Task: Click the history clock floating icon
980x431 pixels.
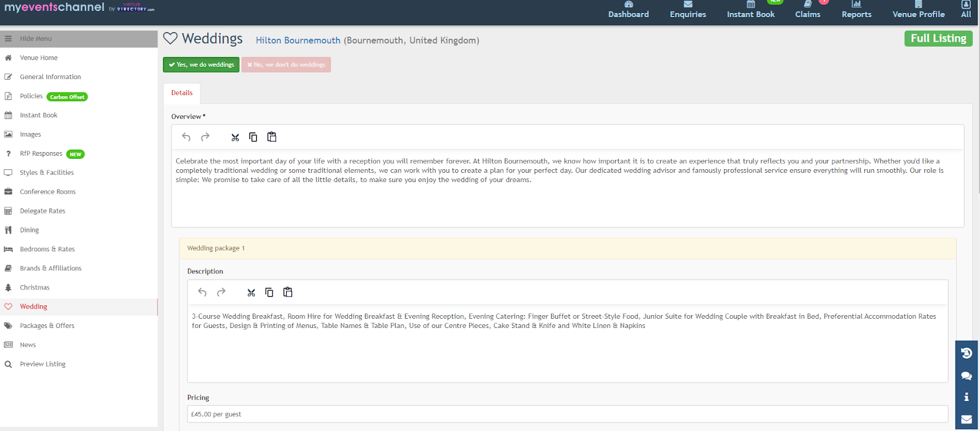Action: pos(967,353)
